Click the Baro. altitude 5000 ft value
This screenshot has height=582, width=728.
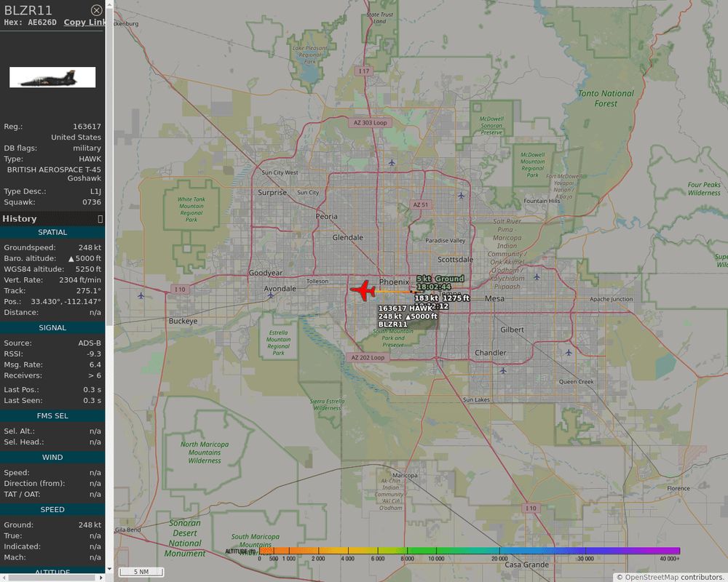tap(85, 258)
